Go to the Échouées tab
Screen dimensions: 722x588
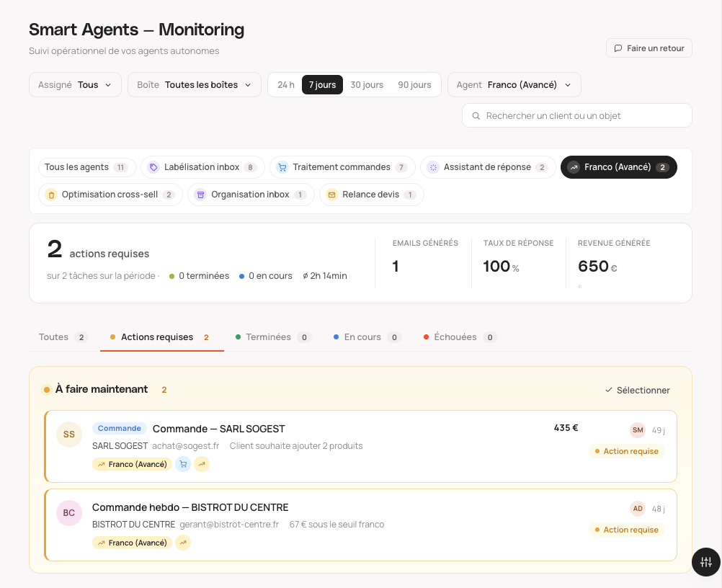click(x=460, y=337)
